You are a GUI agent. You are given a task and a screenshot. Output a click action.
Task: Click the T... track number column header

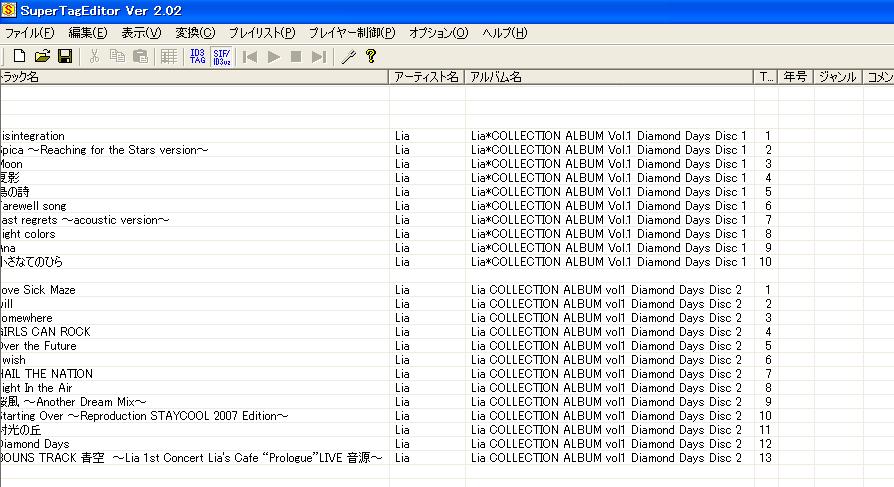[766, 77]
